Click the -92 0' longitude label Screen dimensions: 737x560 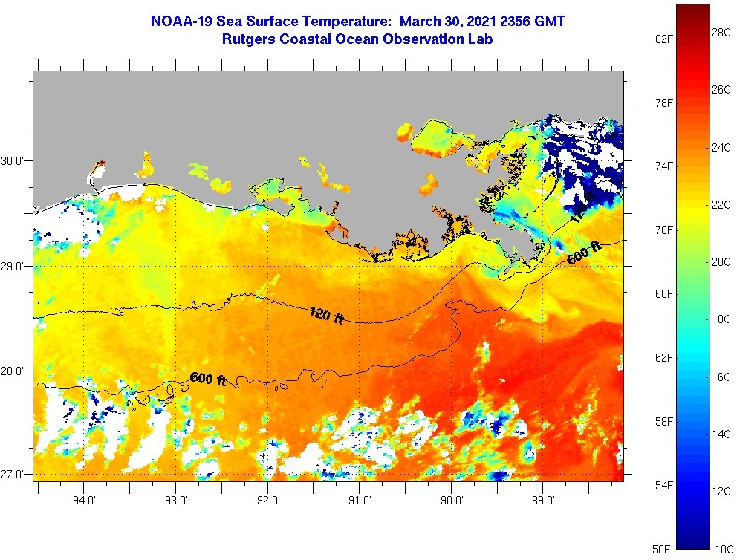[x=267, y=501]
